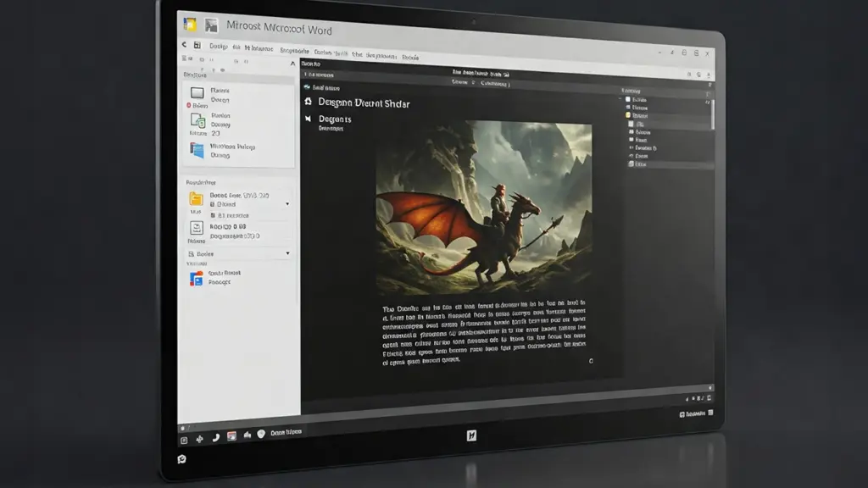Open the dropdown arrow below the sidebar save item

pyautogui.click(x=287, y=253)
